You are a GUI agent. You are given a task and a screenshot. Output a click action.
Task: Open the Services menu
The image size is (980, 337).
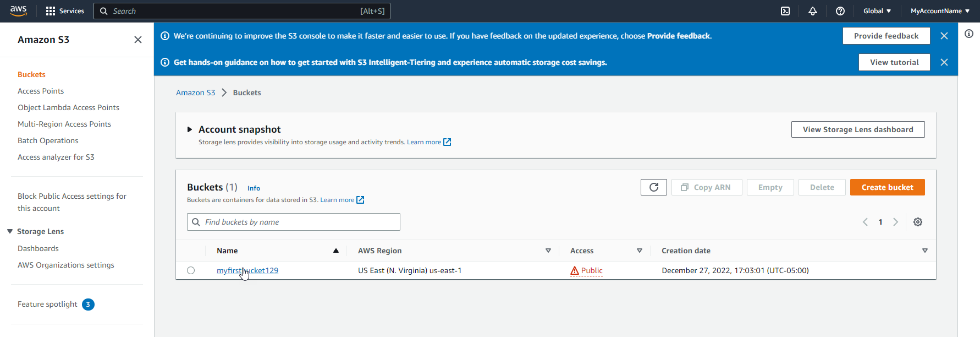[x=65, y=11]
